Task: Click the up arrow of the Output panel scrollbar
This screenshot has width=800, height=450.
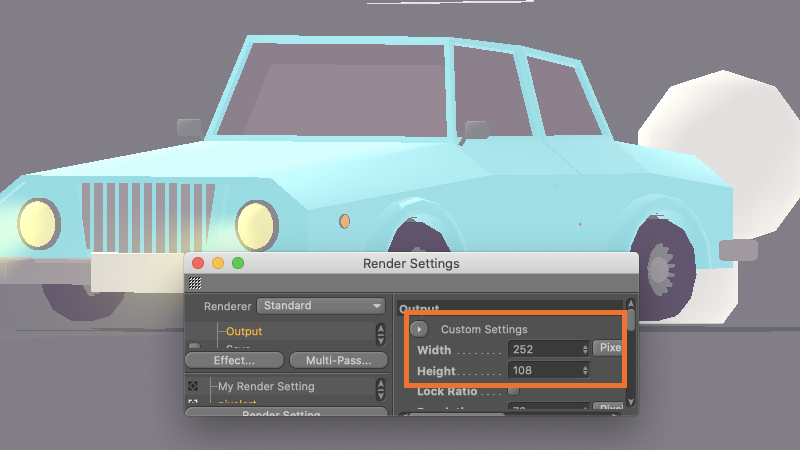Action: [631, 304]
